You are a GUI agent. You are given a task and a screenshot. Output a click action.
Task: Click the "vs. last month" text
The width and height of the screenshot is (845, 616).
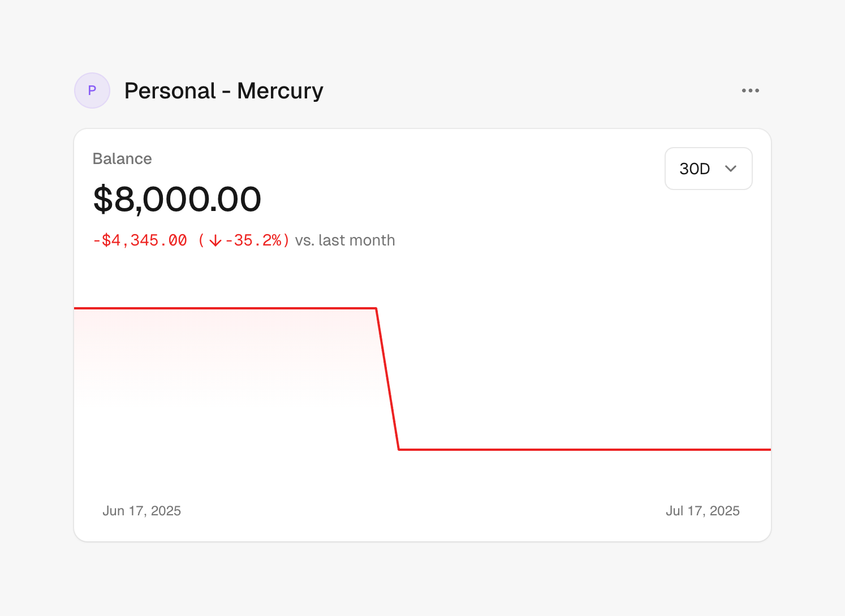pos(345,240)
